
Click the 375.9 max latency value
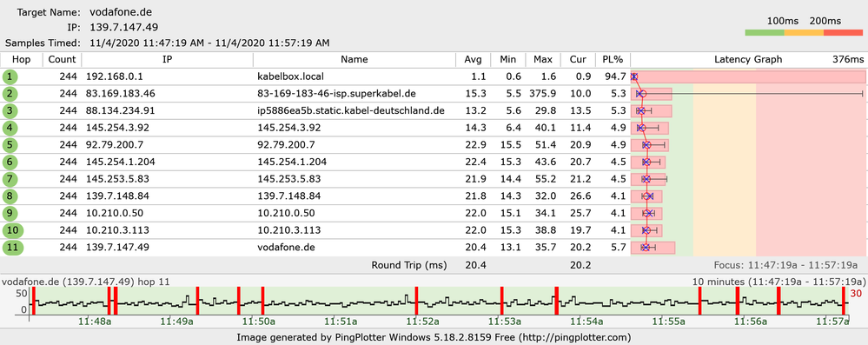[542, 94]
